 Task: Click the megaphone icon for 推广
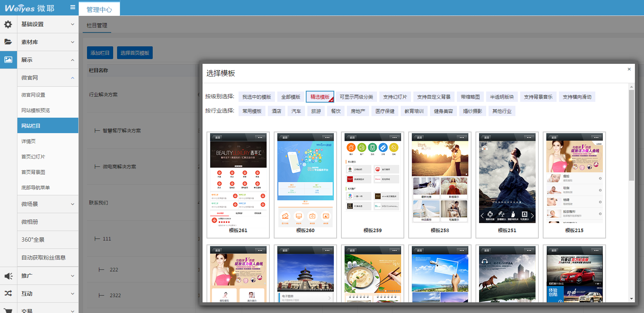pyautogui.click(x=8, y=276)
